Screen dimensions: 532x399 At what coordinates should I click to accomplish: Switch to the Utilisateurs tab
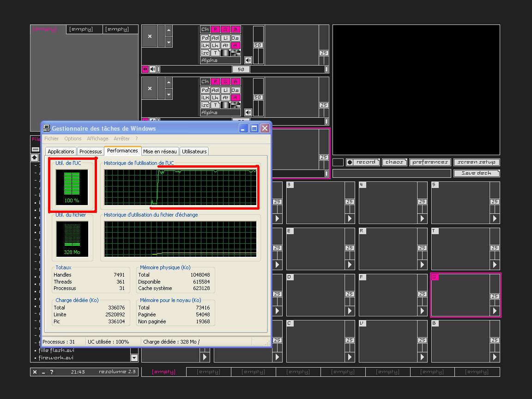pyautogui.click(x=194, y=151)
